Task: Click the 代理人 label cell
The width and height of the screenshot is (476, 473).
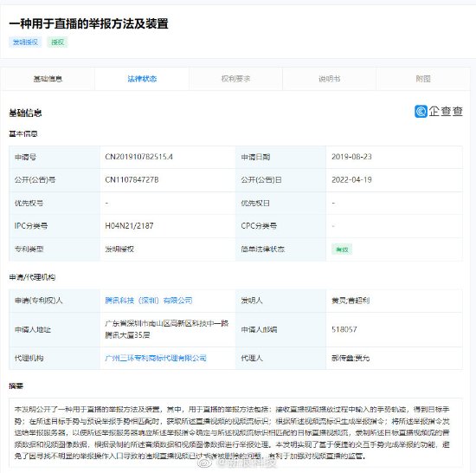Action: [280, 358]
